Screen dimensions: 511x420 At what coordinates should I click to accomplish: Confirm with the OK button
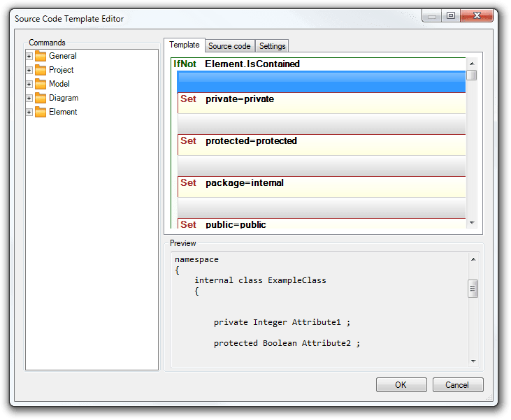tap(401, 385)
